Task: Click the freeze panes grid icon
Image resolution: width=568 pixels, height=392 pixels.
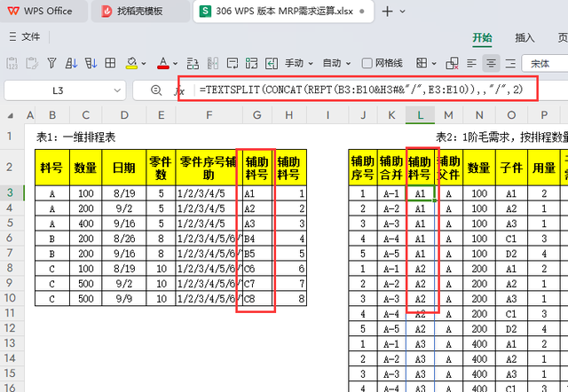Action: coord(422,63)
